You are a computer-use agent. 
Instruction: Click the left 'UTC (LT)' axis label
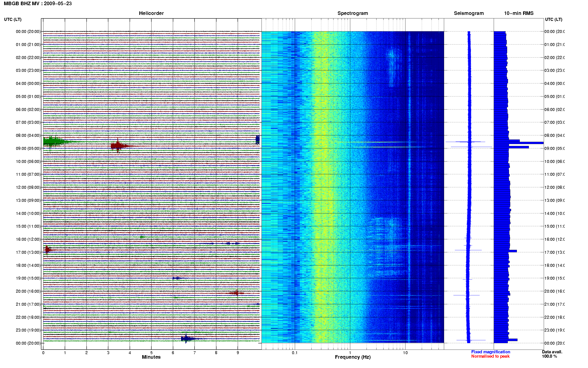coord(13,19)
